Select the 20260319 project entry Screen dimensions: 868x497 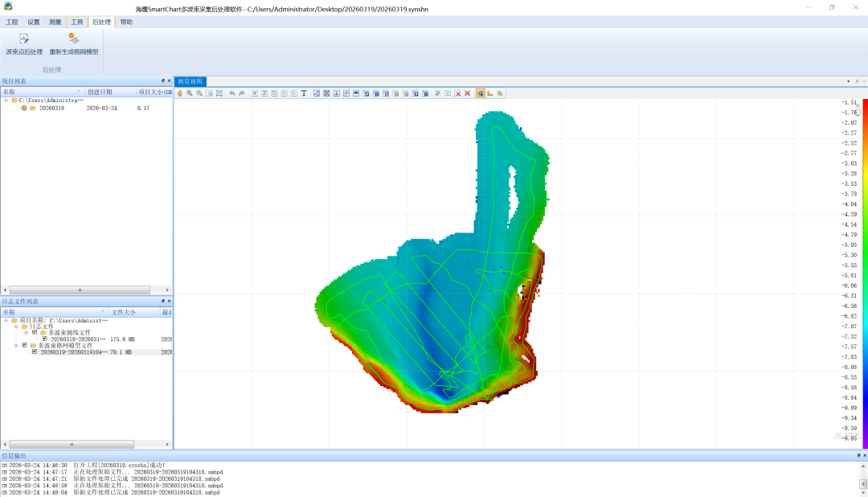coord(51,108)
